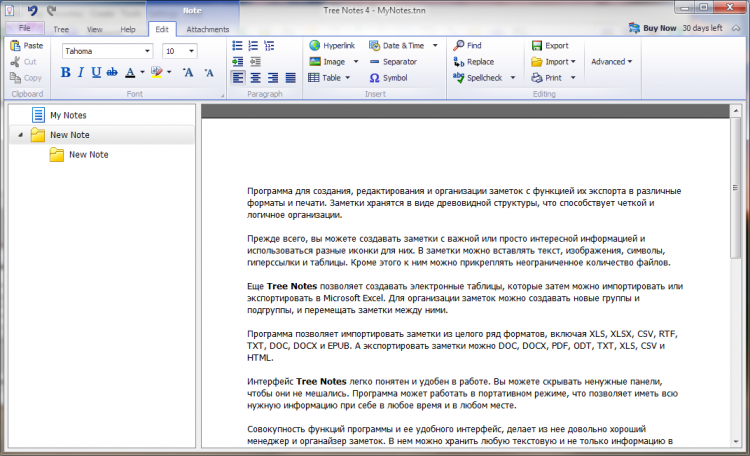Open the Replace tool
The height and width of the screenshot is (456, 750).
tap(474, 62)
